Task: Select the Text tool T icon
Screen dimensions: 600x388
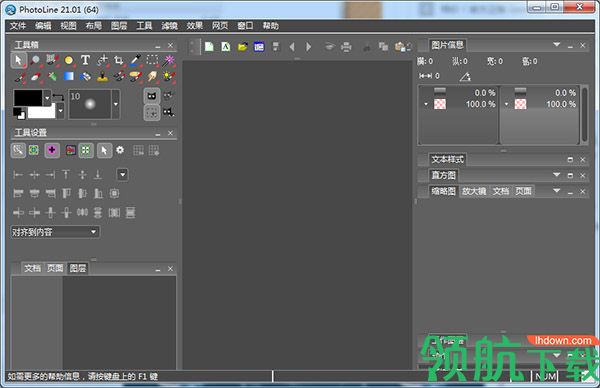Action: click(x=85, y=60)
